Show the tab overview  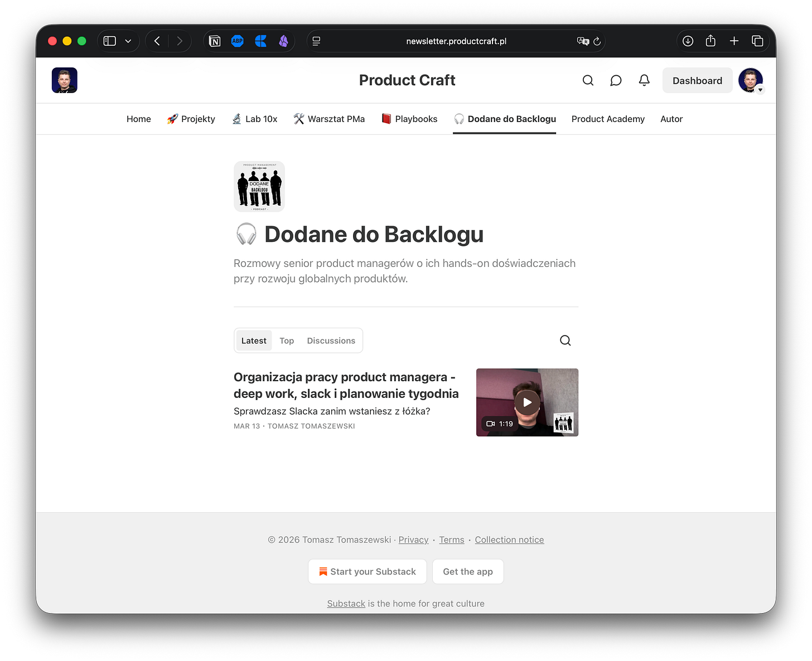click(757, 41)
